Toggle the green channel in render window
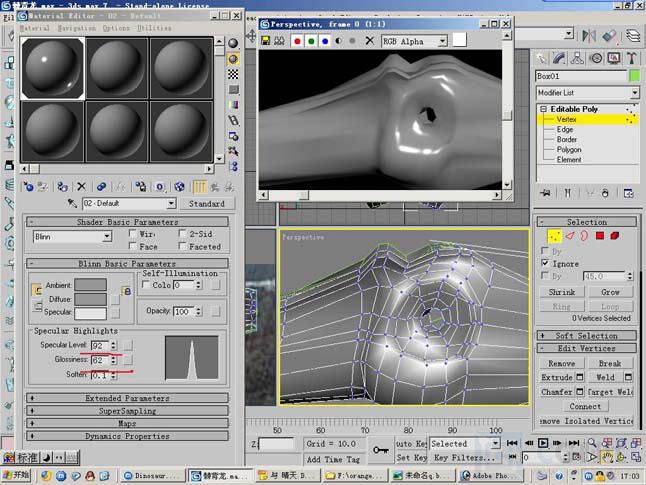The width and height of the screenshot is (646, 485). (x=311, y=41)
